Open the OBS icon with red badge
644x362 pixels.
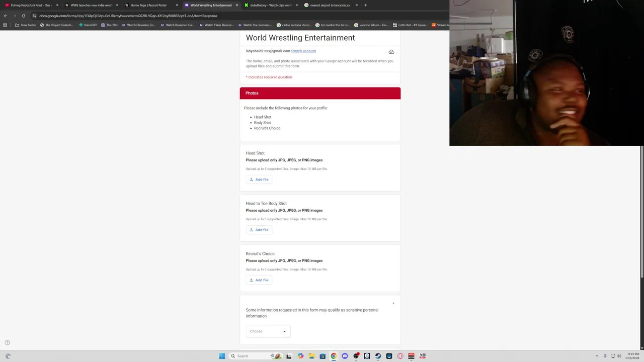(356, 356)
